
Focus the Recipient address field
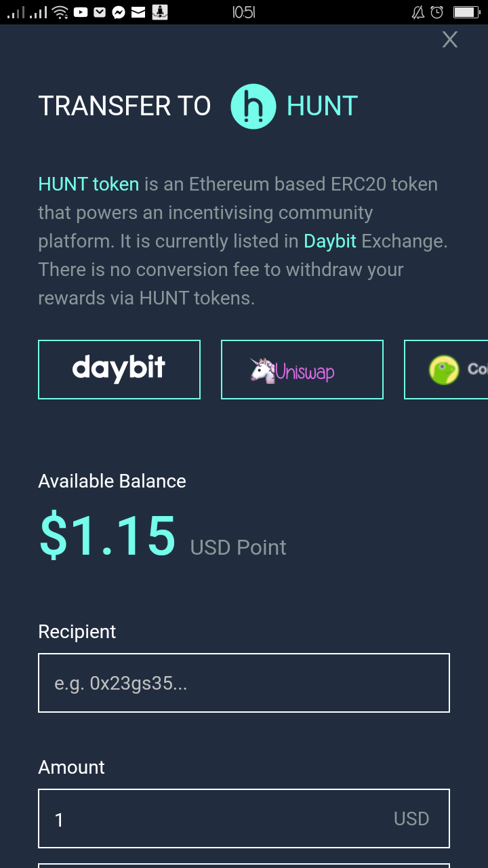244,683
